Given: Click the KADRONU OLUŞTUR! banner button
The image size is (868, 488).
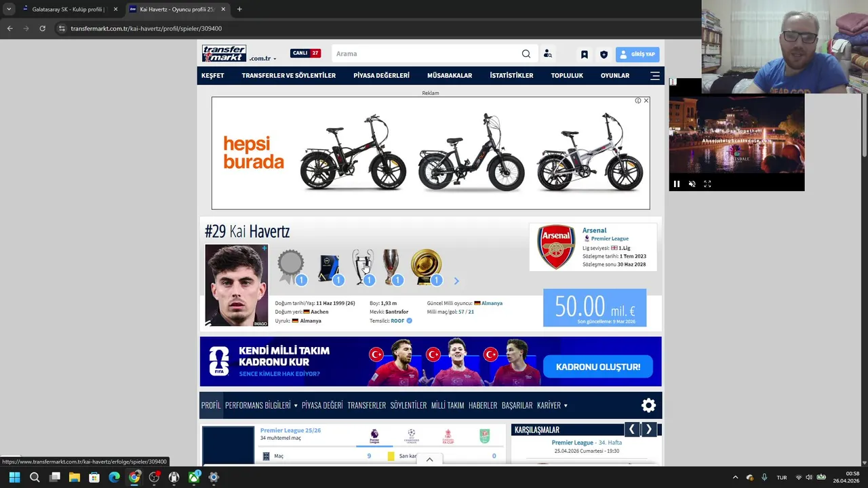Looking at the screenshot, I should [x=597, y=367].
